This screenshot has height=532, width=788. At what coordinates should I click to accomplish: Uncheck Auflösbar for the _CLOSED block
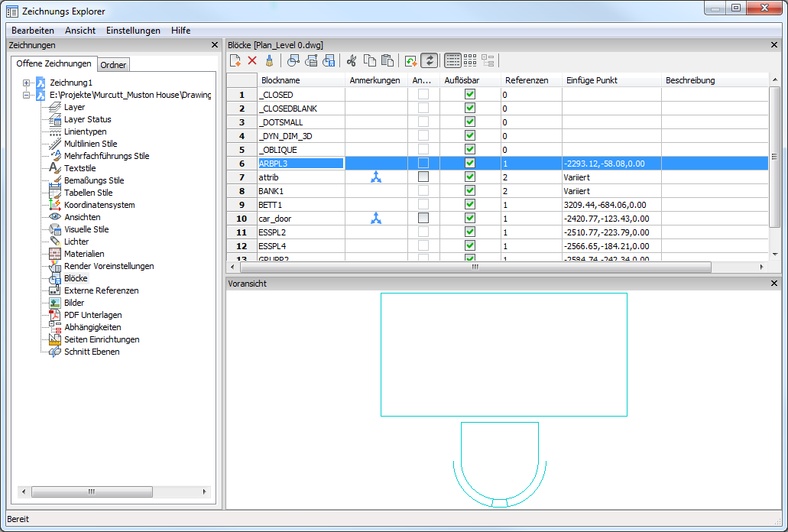(x=470, y=95)
